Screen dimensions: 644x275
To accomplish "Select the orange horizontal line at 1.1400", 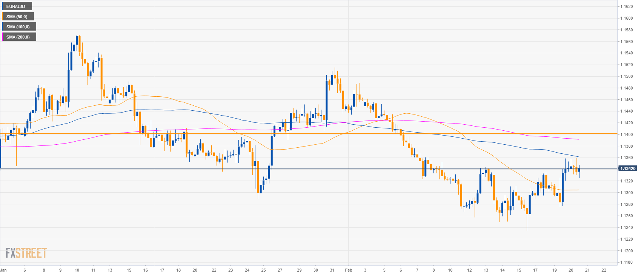I will tap(302, 134).
